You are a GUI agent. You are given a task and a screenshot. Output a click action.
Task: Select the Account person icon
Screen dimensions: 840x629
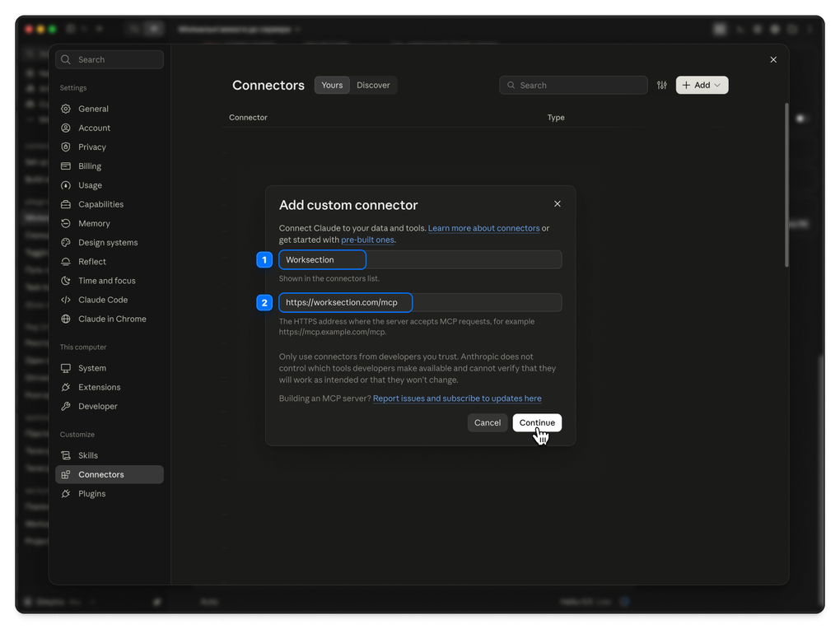(66, 128)
